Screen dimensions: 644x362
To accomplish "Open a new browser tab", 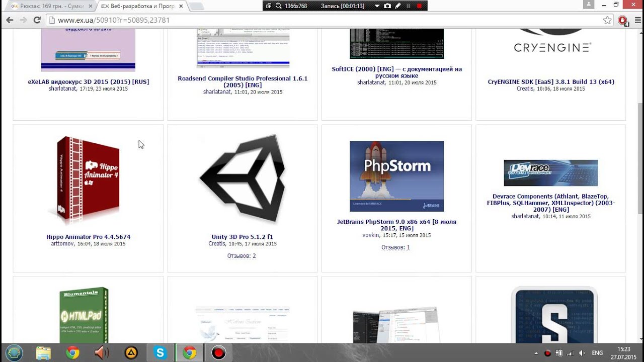I will pyautogui.click(x=197, y=6).
